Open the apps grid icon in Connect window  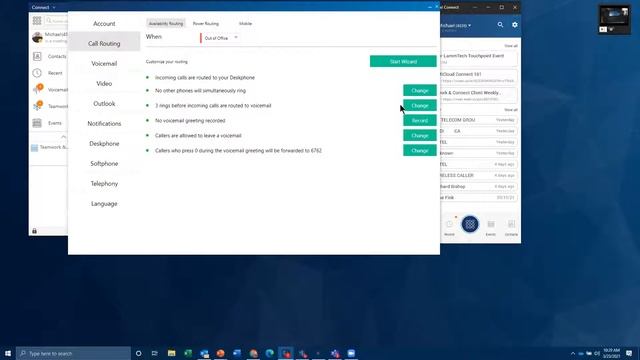37,20
